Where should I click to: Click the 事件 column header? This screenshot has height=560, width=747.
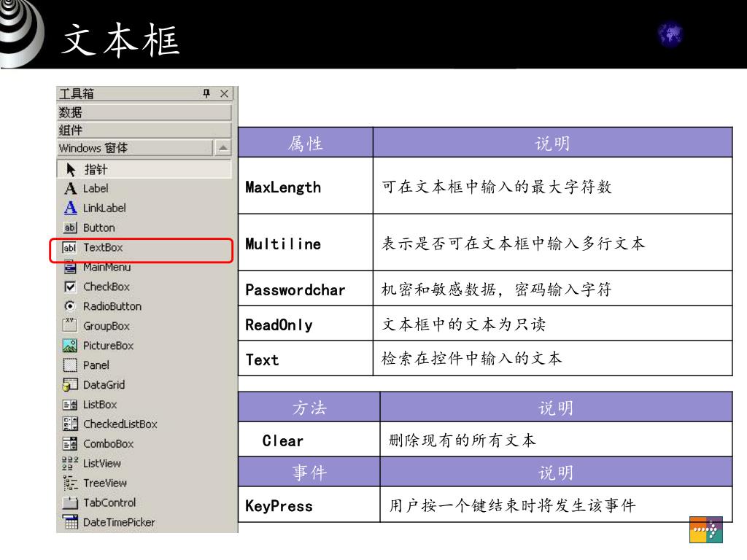[309, 472]
